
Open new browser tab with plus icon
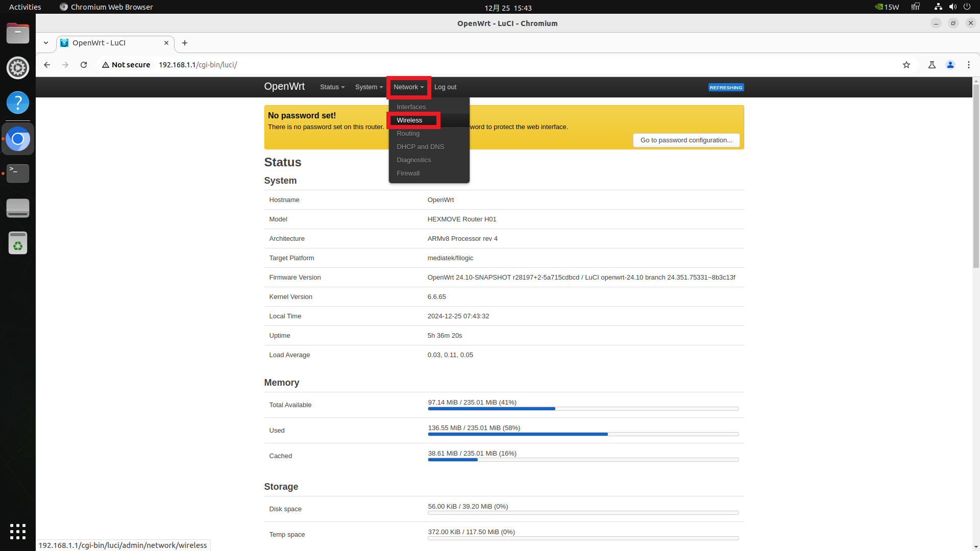[x=185, y=43]
